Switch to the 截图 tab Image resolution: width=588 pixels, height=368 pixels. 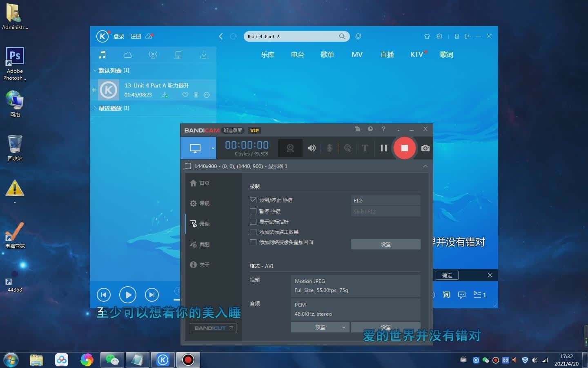[200, 244]
